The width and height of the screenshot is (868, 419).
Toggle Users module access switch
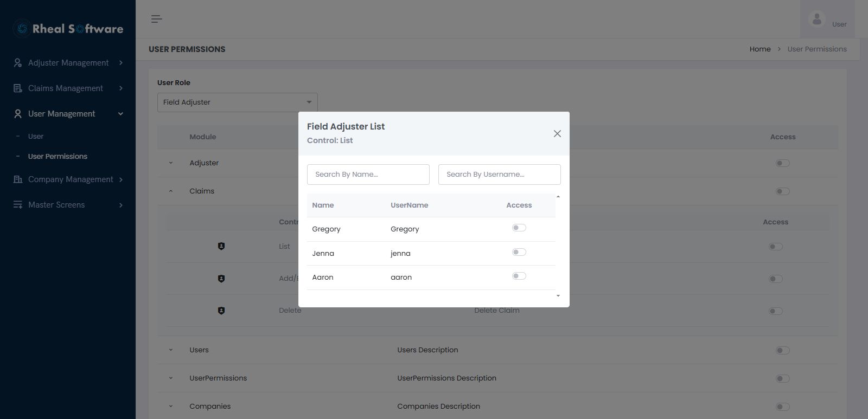pos(783,350)
